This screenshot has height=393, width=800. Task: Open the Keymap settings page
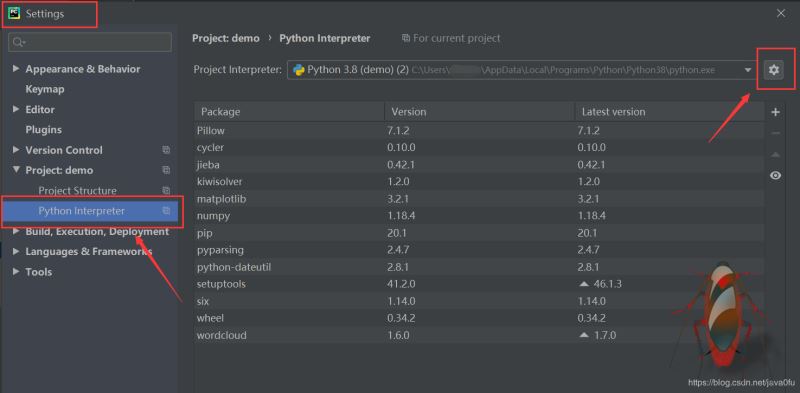[45, 89]
